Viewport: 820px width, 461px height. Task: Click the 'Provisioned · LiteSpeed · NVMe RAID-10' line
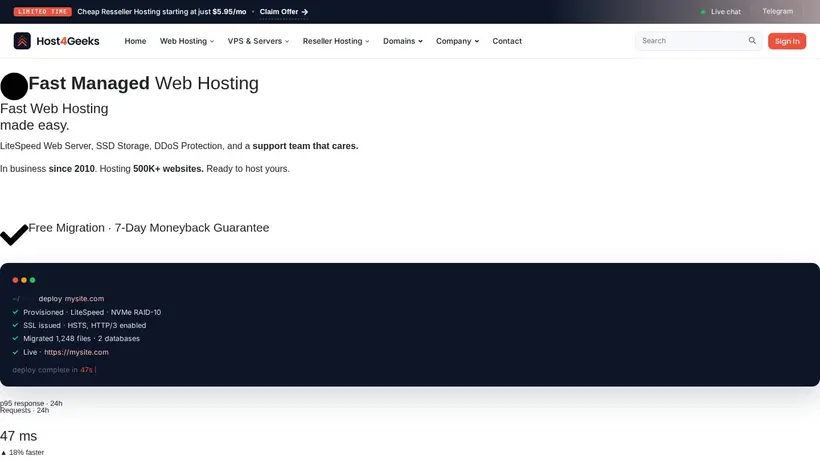92,312
